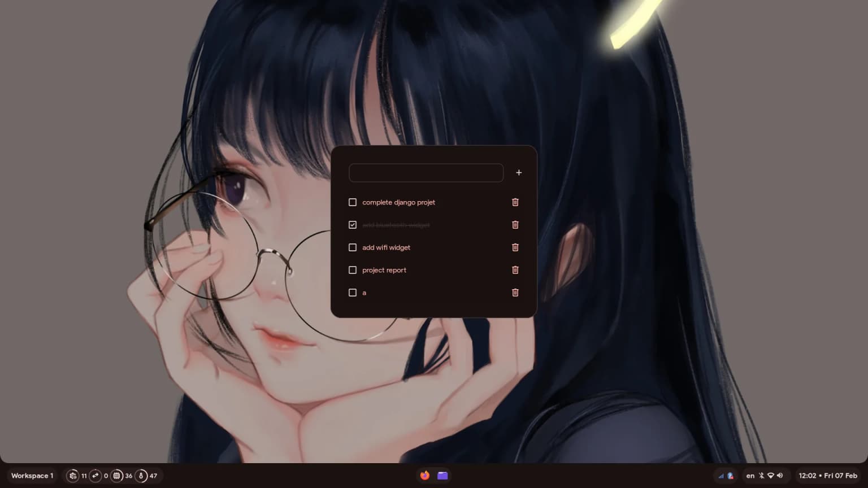Mark "add wifi widget" as done
The height and width of the screenshot is (488, 868).
pyautogui.click(x=353, y=247)
